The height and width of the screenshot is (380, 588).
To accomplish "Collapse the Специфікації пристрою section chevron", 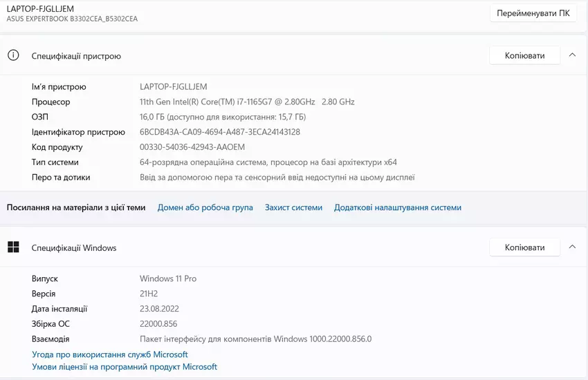I will (572, 55).
